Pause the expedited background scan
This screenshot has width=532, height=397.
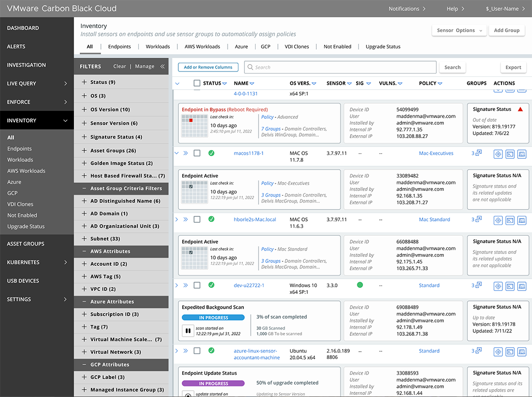(x=188, y=330)
